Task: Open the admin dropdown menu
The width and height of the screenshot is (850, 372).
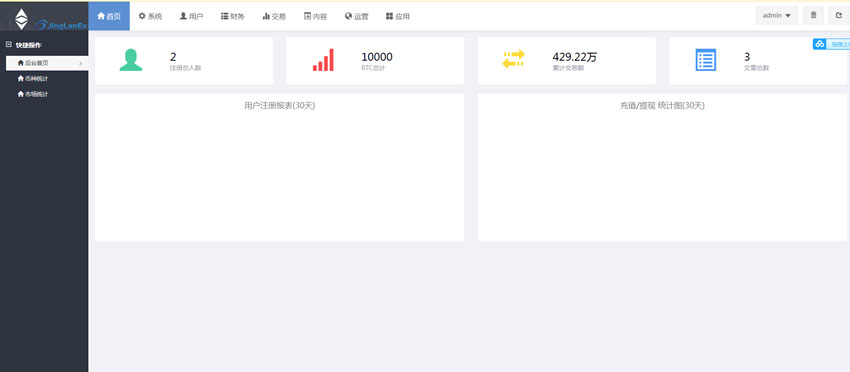Action: (x=777, y=16)
